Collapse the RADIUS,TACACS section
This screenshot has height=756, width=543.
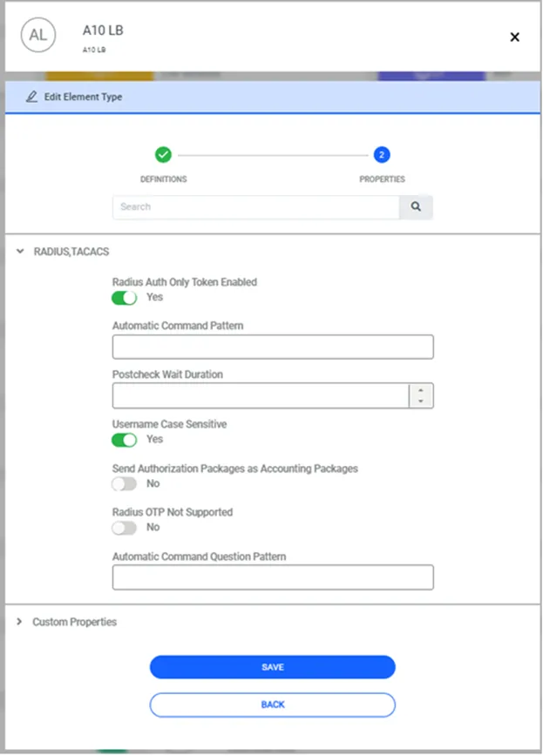pyautogui.click(x=20, y=251)
